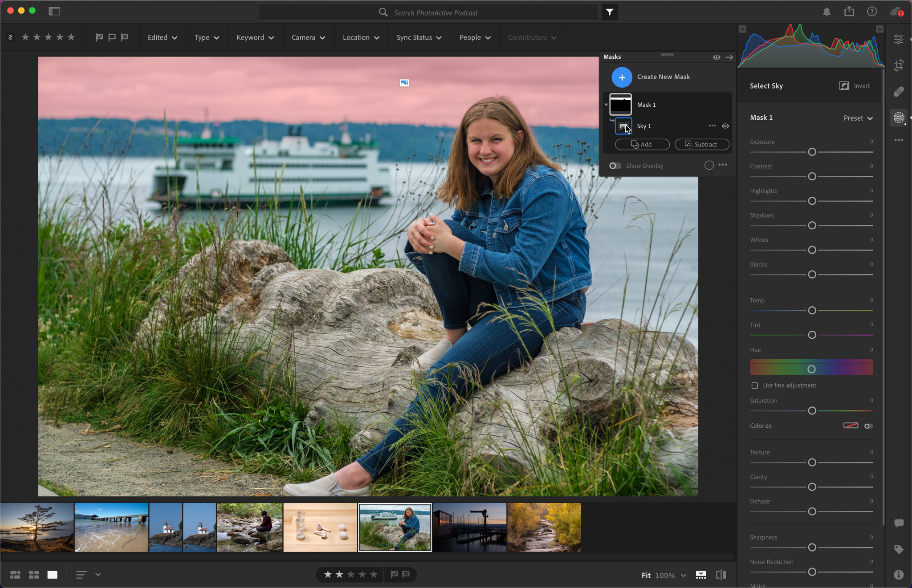Open the Keyword filter dropdown
The image size is (912, 588).
255,37
